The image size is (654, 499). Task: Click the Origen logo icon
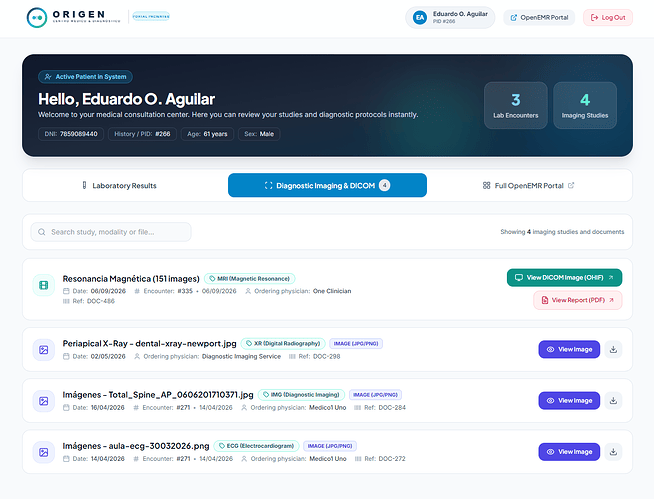click(37, 18)
